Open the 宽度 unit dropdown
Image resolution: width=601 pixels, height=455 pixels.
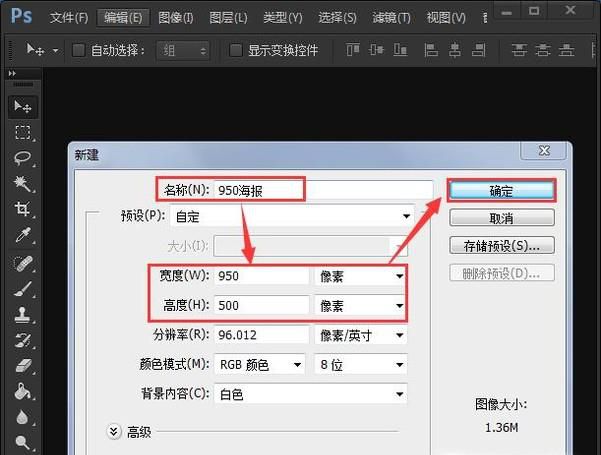coord(360,276)
